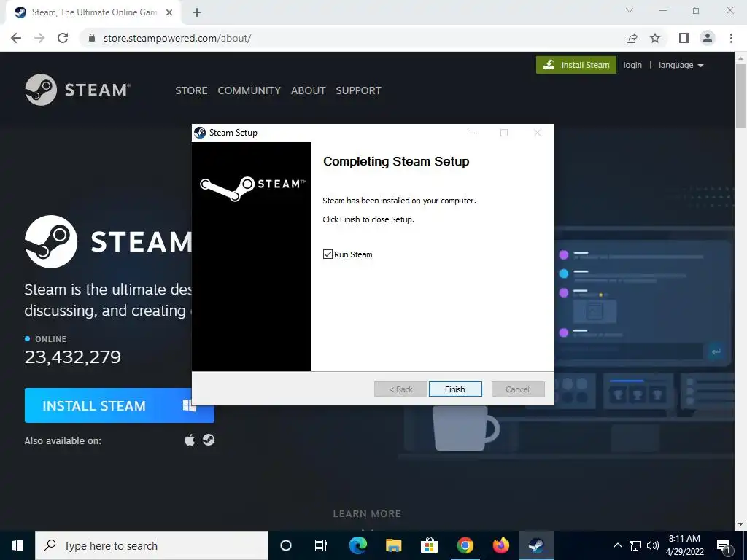The width and height of the screenshot is (747, 560).
Task: Click the page vertical scrollbar thumb
Action: click(741, 96)
